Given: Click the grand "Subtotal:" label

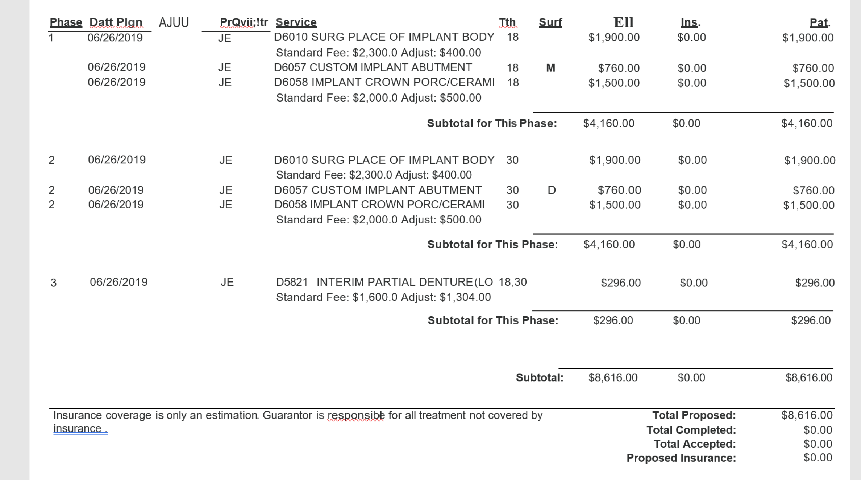Looking at the screenshot, I should click(x=539, y=378).
